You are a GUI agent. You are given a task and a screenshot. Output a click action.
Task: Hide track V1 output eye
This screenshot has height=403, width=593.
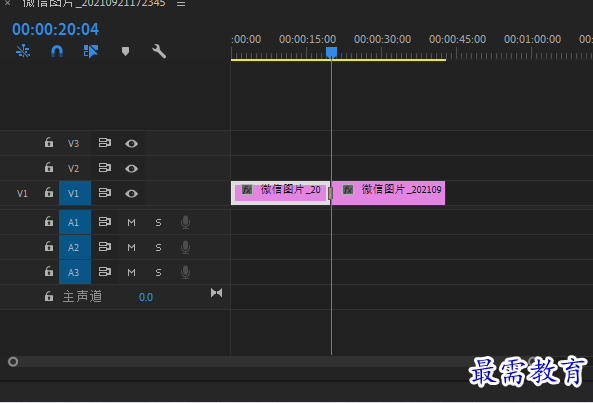131,194
